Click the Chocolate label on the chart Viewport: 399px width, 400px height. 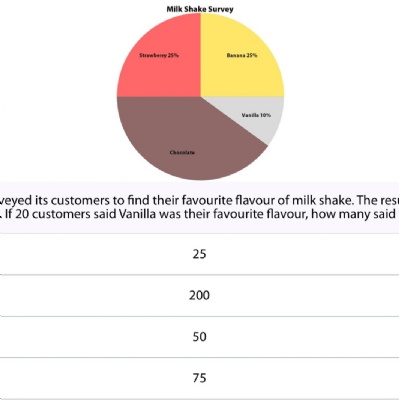pyautogui.click(x=182, y=153)
